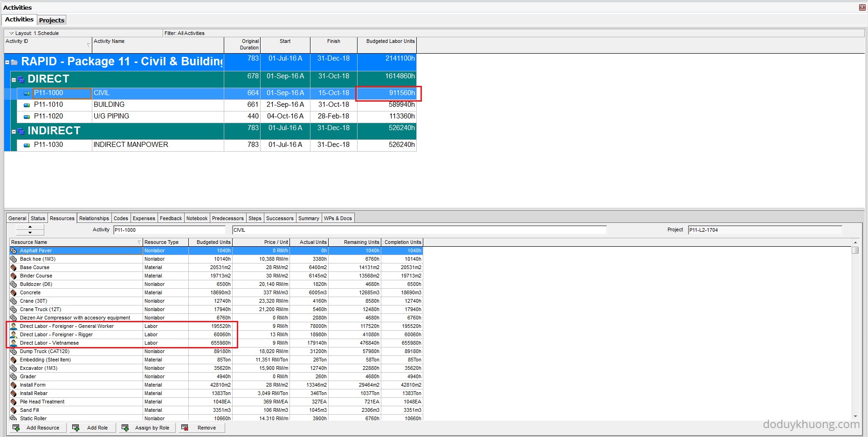Click the Add Resource button icon
868x437 pixels.
[x=16, y=428]
